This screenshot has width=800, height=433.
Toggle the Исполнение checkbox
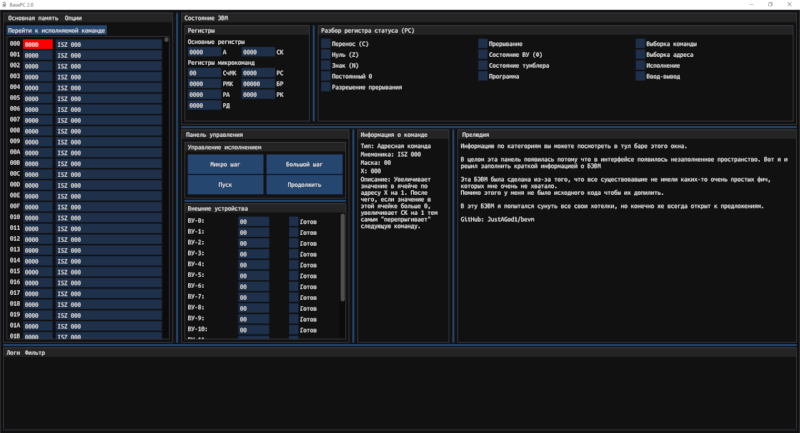point(640,65)
